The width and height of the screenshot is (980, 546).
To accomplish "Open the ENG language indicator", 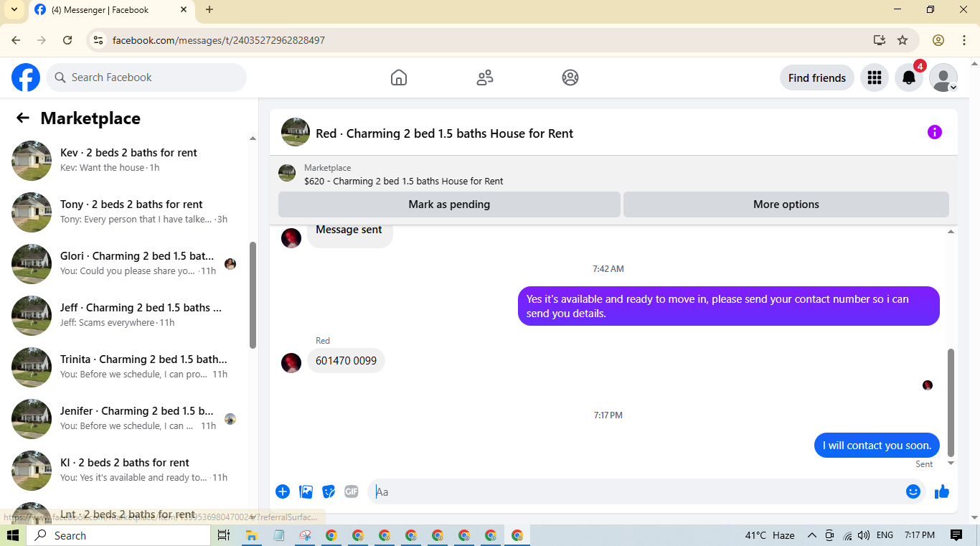I will coord(885,535).
